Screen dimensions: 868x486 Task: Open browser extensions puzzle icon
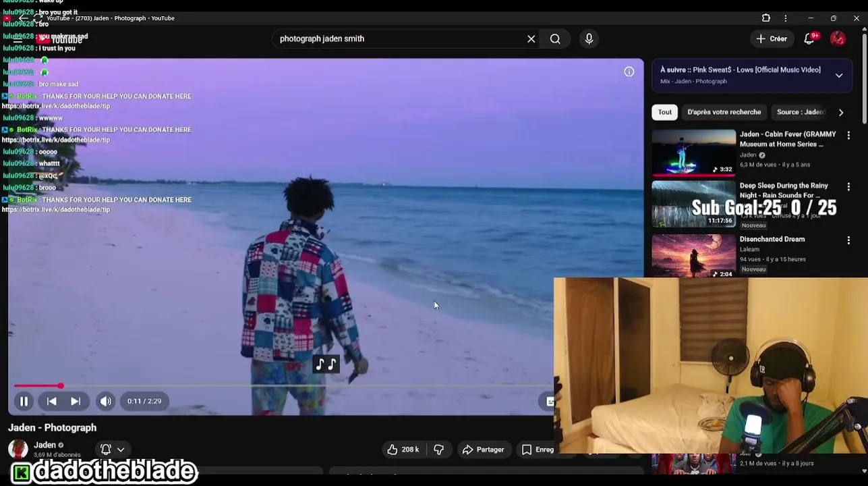pyautogui.click(x=766, y=18)
